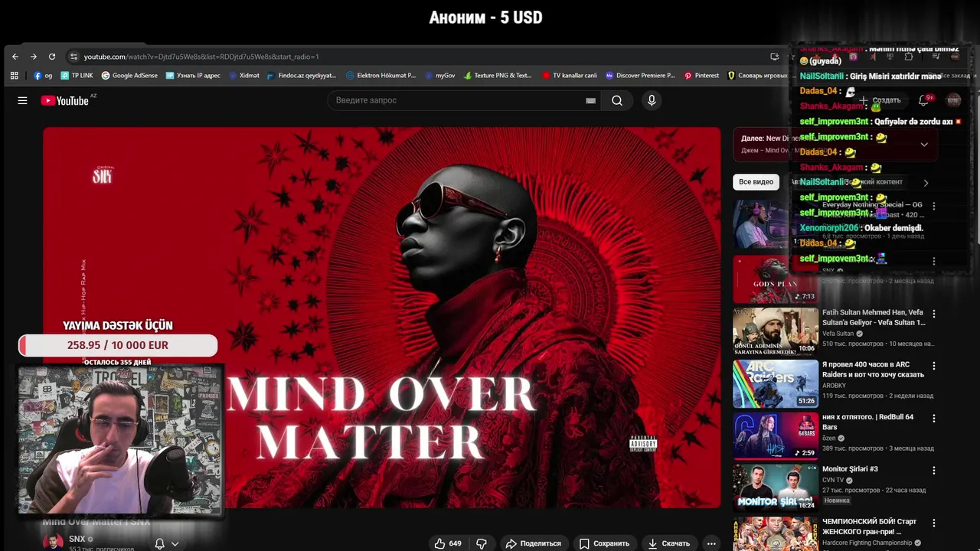Open the TP LINK bookmark
This screenshot has height=551, width=980.
[77, 76]
